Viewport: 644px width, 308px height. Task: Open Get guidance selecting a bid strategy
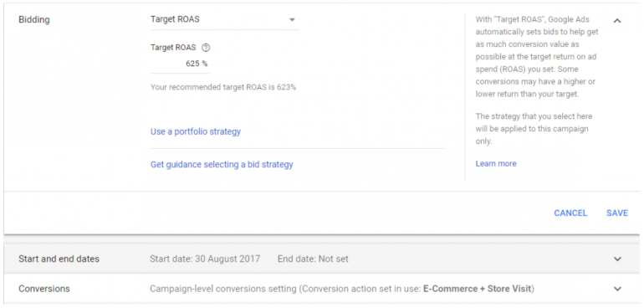coord(222,165)
